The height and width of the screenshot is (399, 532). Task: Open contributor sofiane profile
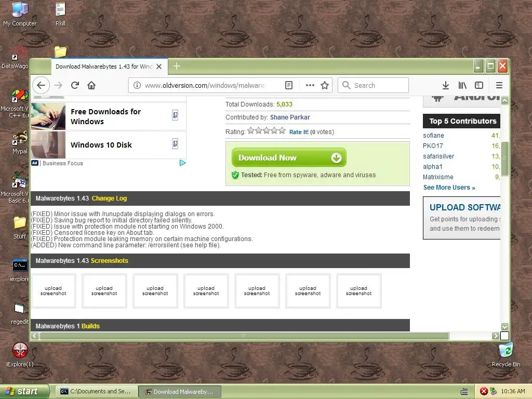click(x=433, y=136)
